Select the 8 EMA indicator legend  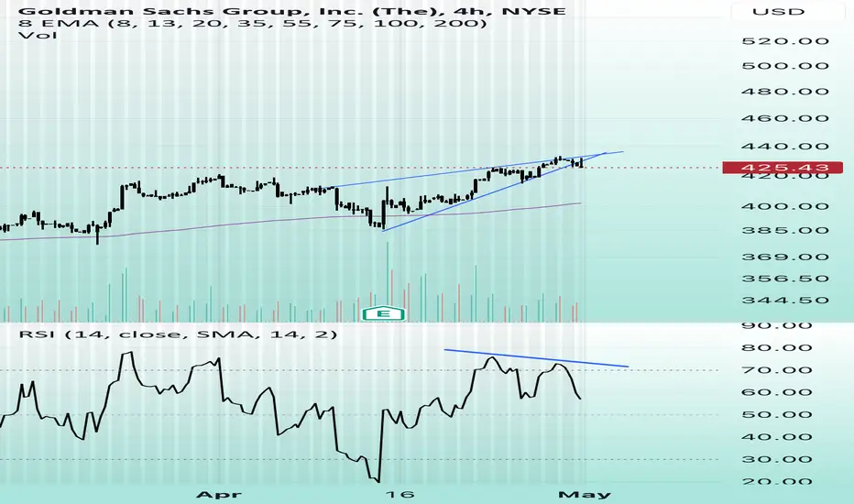coord(253,23)
